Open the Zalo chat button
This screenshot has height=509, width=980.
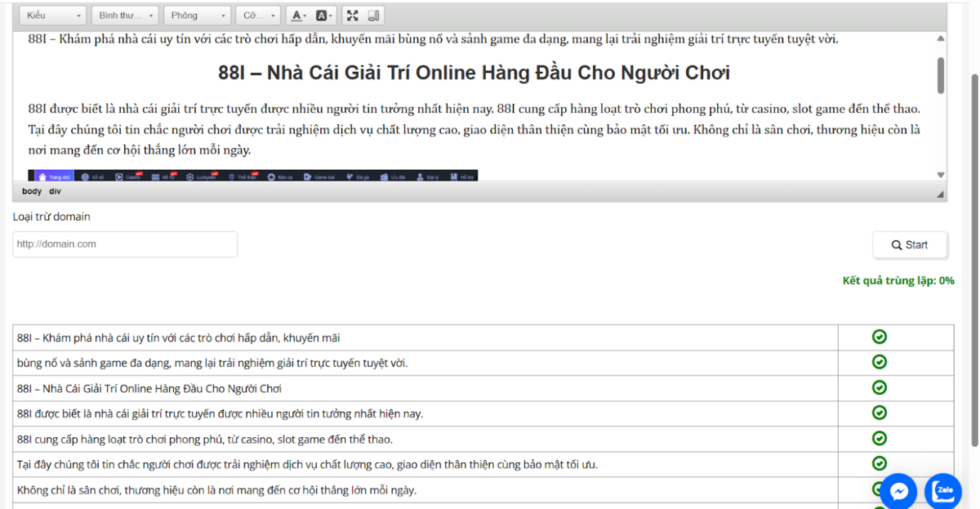(x=944, y=491)
